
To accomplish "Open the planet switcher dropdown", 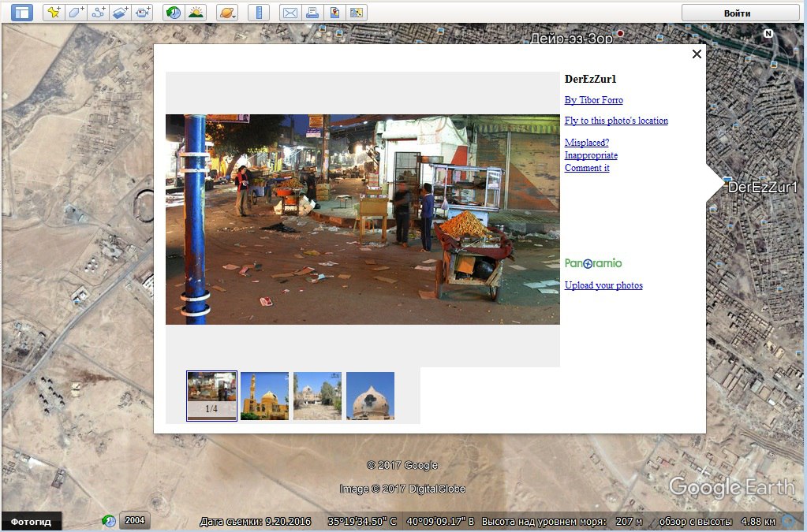I will [227, 13].
